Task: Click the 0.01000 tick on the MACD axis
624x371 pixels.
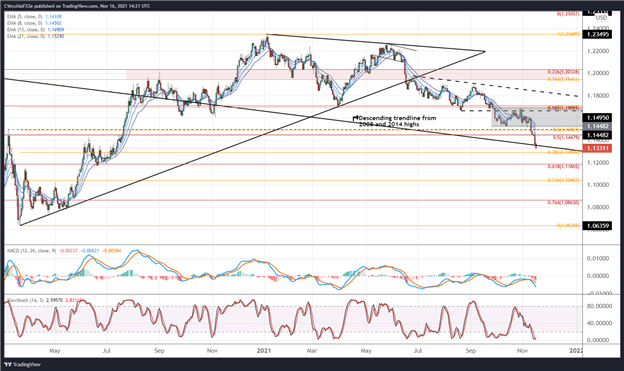Action: coord(598,258)
